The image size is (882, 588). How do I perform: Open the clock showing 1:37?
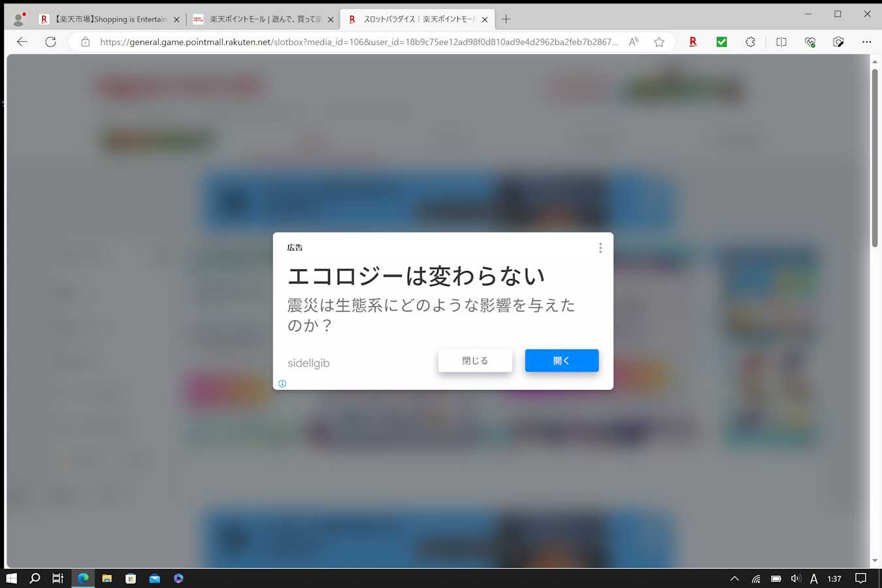pos(834,578)
